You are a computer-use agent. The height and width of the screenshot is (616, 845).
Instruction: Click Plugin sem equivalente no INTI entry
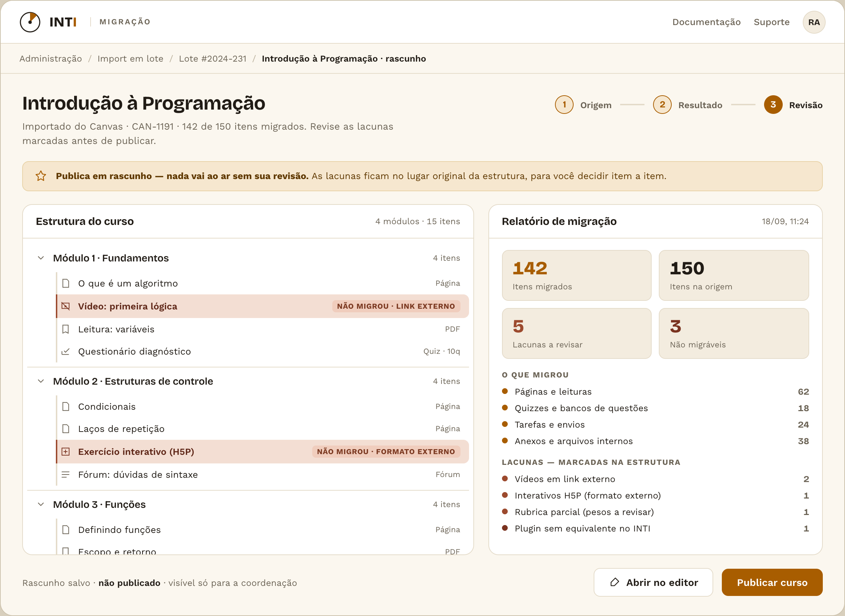[x=655, y=528]
